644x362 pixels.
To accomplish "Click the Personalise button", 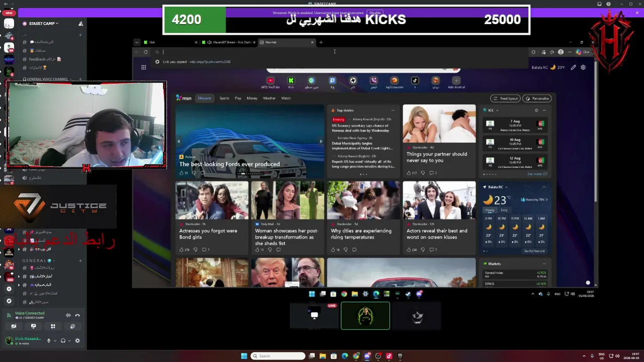I will point(537,99).
